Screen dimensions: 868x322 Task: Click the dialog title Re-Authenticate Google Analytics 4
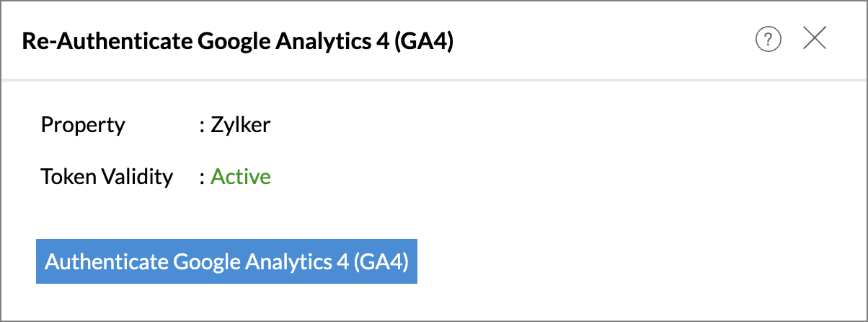click(238, 41)
